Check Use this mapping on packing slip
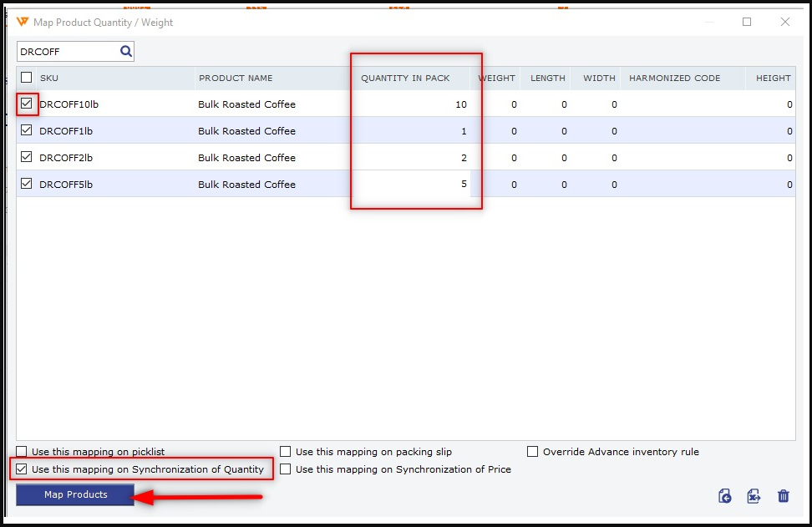 [286, 452]
